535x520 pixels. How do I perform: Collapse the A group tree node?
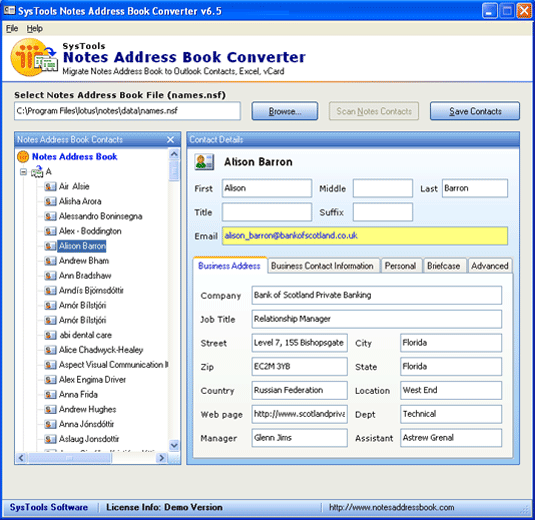23,172
